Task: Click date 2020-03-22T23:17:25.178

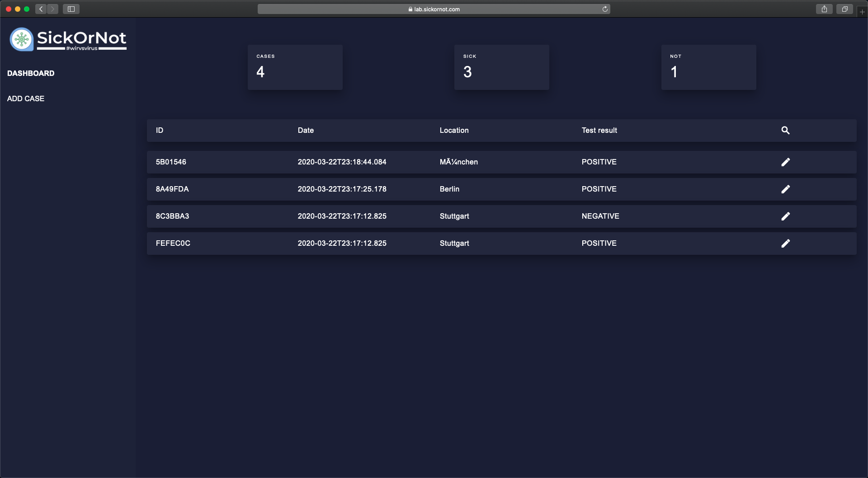Action: (342, 189)
